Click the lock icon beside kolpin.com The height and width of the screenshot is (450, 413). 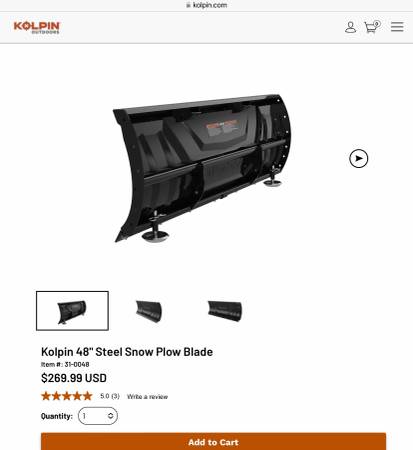(x=188, y=5)
